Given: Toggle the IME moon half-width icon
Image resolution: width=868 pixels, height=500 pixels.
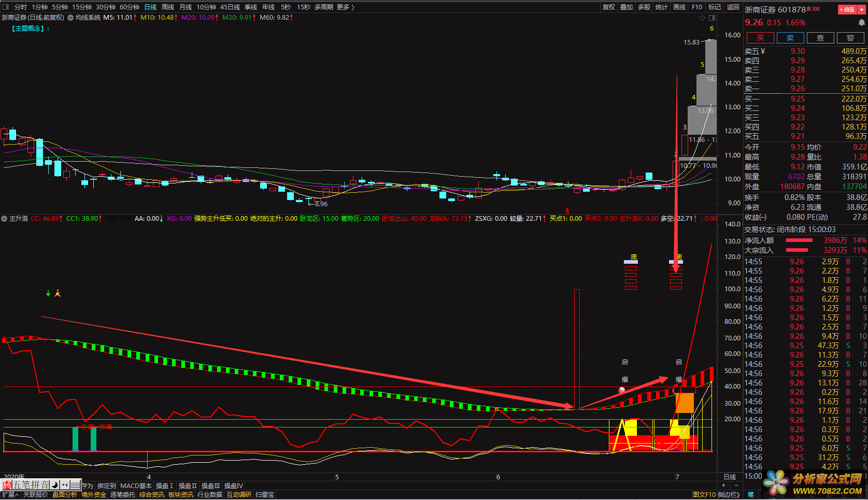Looking at the screenshot, I should coord(54,485).
